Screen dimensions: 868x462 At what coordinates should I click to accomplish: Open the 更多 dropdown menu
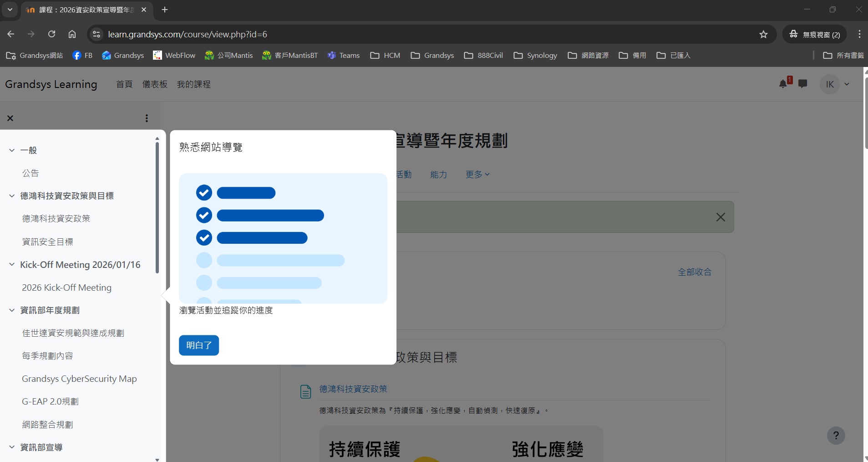tap(476, 174)
